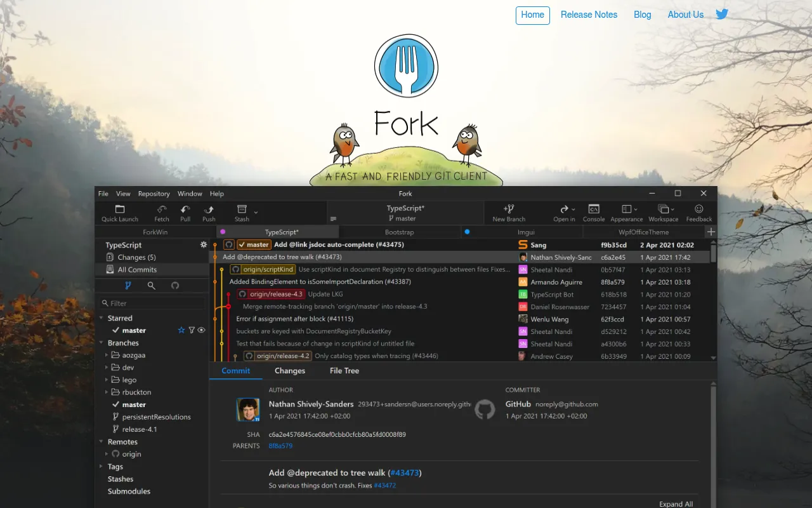Select All Commits in sidebar

point(152,269)
